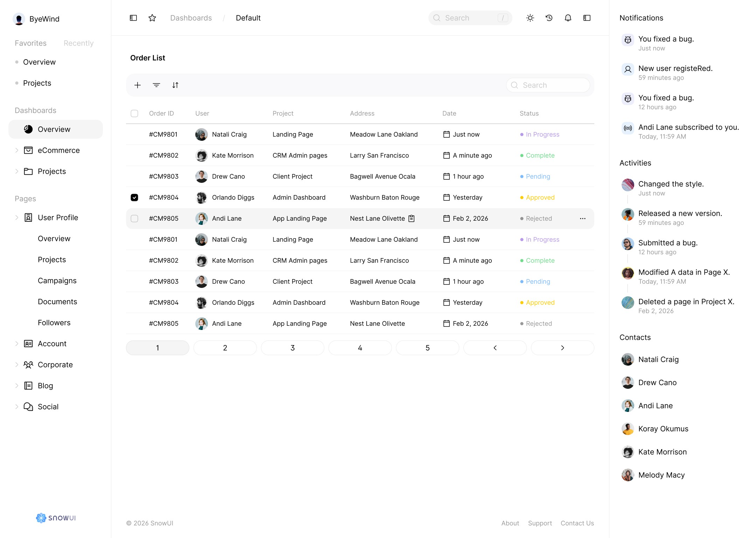Open the three-dots menu on hovered row
756x538 pixels.
[x=583, y=219]
